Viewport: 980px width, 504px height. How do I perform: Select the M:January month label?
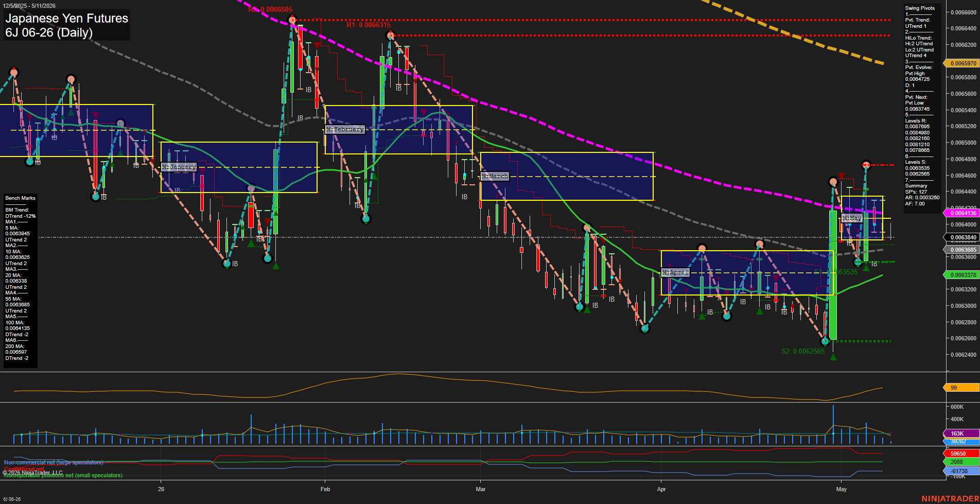coord(179,167)
